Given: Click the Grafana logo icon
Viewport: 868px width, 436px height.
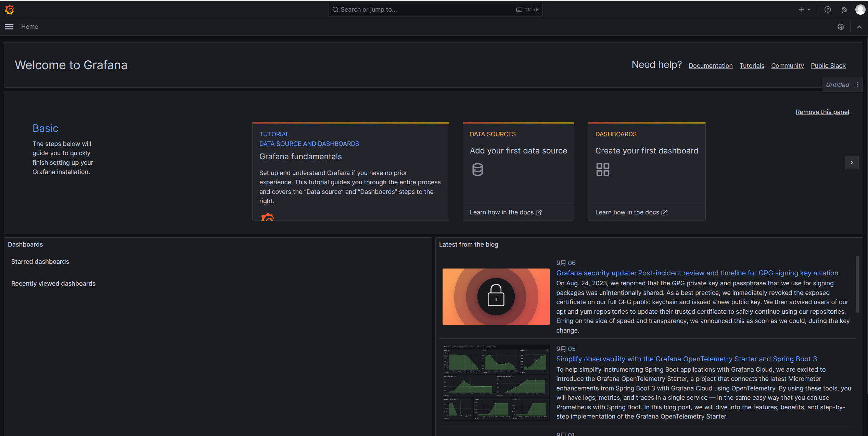Looking at the screenshot, I should pos(9,10).
